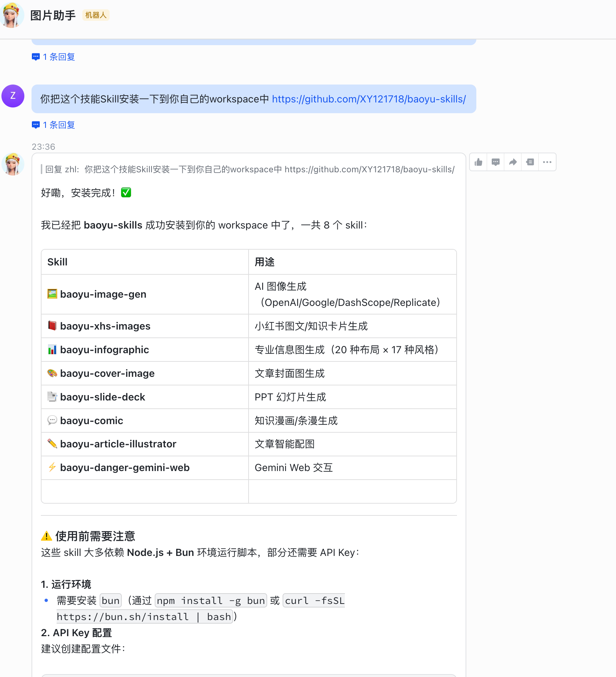Reply in thread via speech-bubble icon

(496, 162)
